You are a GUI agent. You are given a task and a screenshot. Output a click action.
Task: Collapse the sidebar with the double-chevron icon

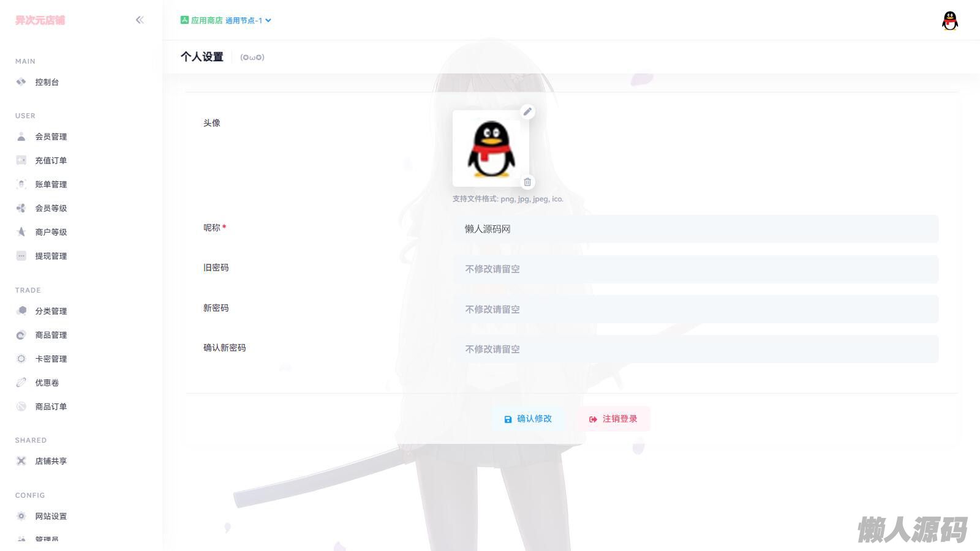tap(140, 20)
